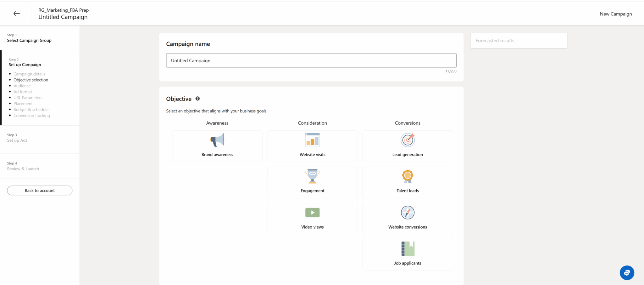Open the Objective help question-mark icon
The width and height of the screenshot is (644, 285).
click(x=197, y=99)
